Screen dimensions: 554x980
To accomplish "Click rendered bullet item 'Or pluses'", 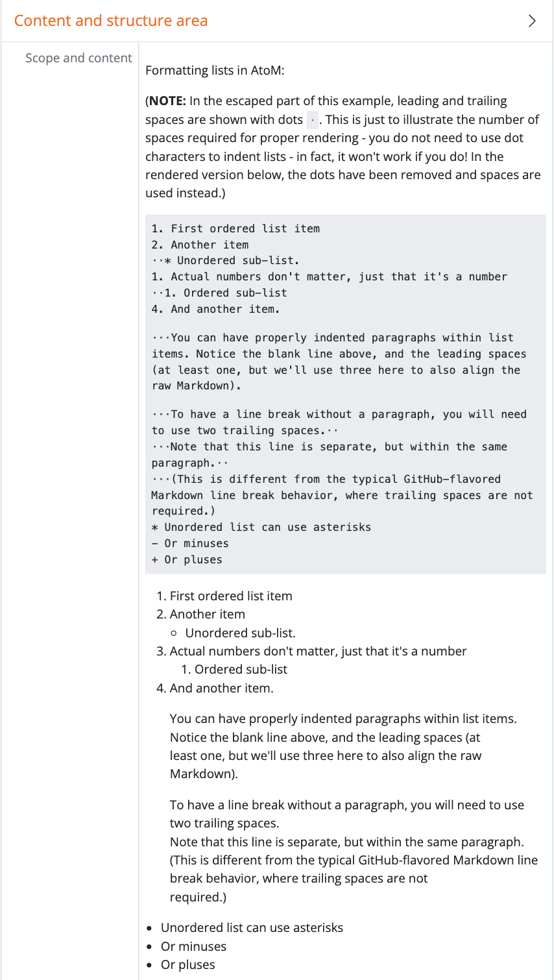I will [x=187, y=964].
